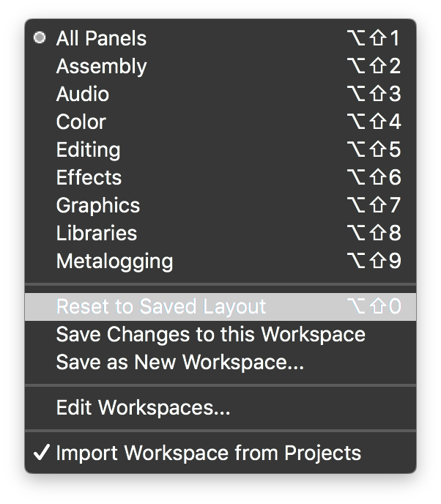Switch to the Editing workspace
Image resolution: width=441 pixels, height=504 pixels.
[x=88, y=150]
